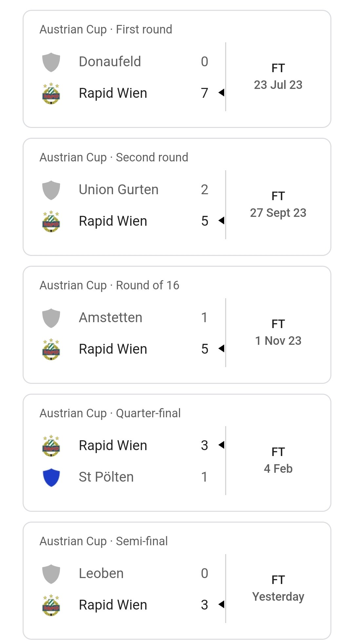Screen dimensions: 354x644
Task: Open match dated 27 Sept 23
Action: tap(278, 213)
